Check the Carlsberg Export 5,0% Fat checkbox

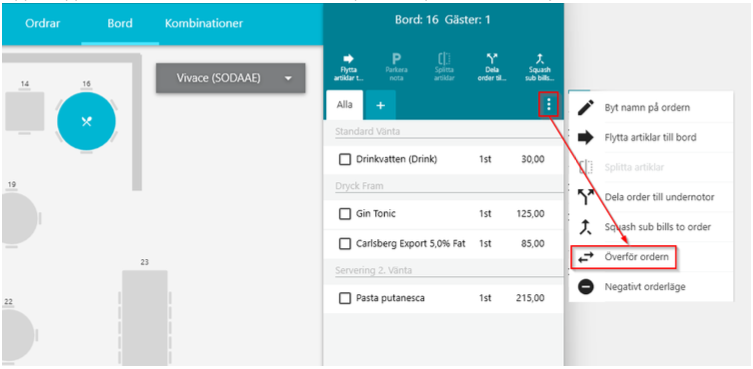344,244
